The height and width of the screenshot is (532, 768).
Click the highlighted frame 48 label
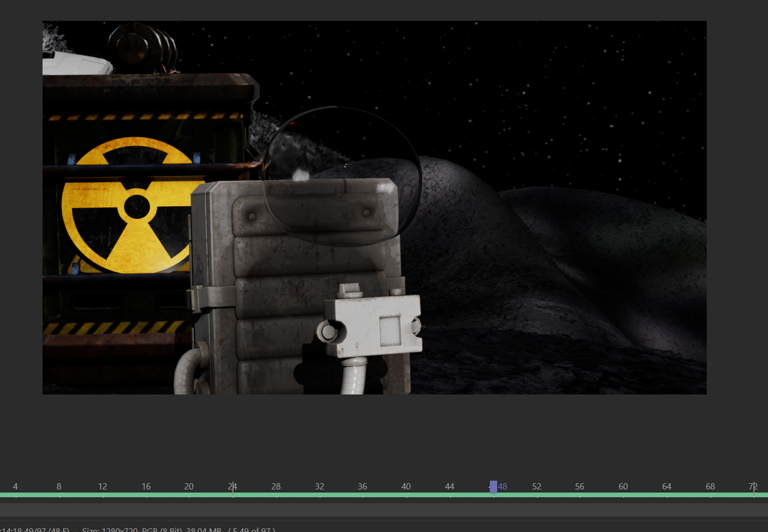[x=502, y=486]
